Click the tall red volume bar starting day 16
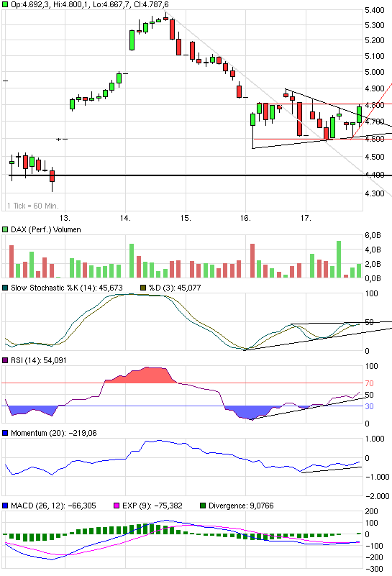Viewport: 392px width, 576px height. (252, 260)
